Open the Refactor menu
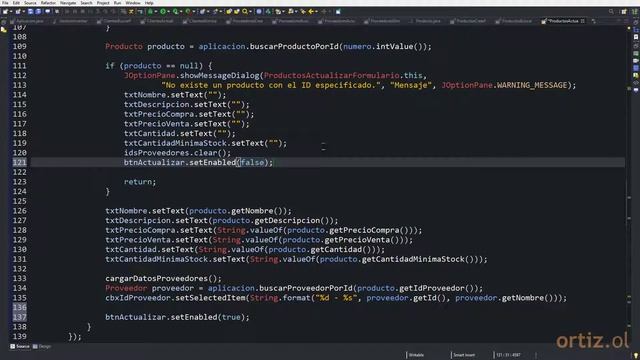This screenshot has height=360, width=640. 48,3
